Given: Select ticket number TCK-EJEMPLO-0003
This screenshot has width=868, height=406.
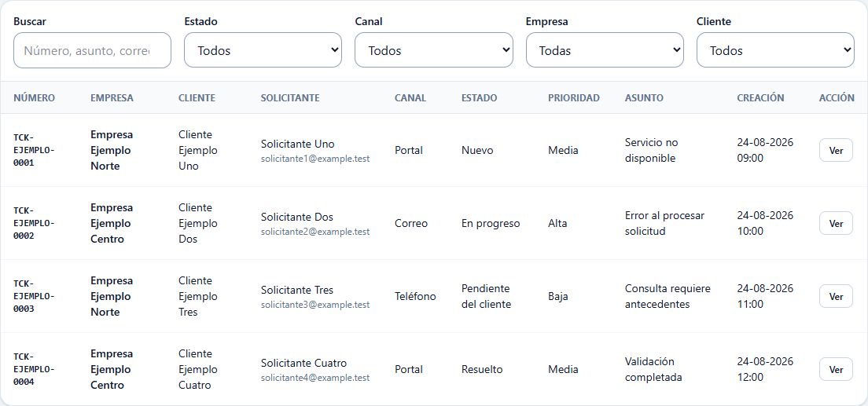Looking at the screenshot, I should point(35,297).
